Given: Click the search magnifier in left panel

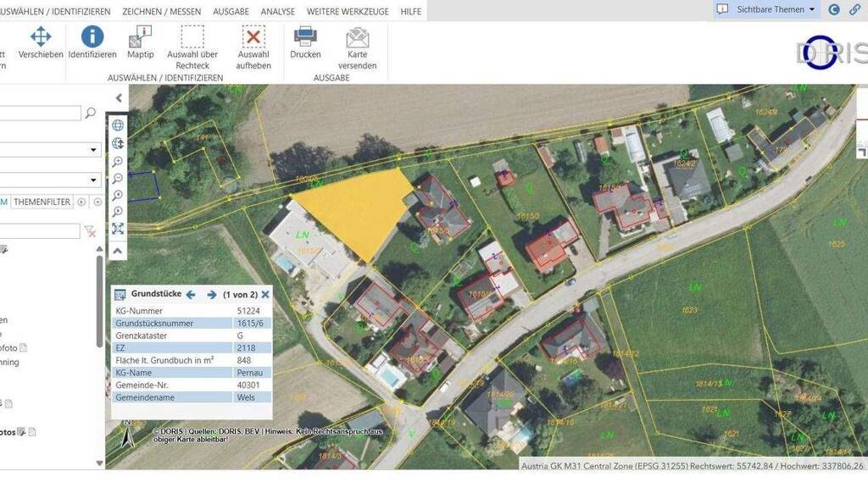Looking at the screenshot, I should [x=90, y=113].
